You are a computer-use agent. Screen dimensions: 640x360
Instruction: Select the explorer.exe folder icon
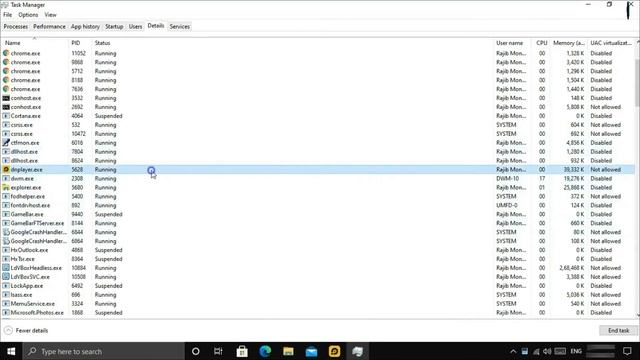6,187
